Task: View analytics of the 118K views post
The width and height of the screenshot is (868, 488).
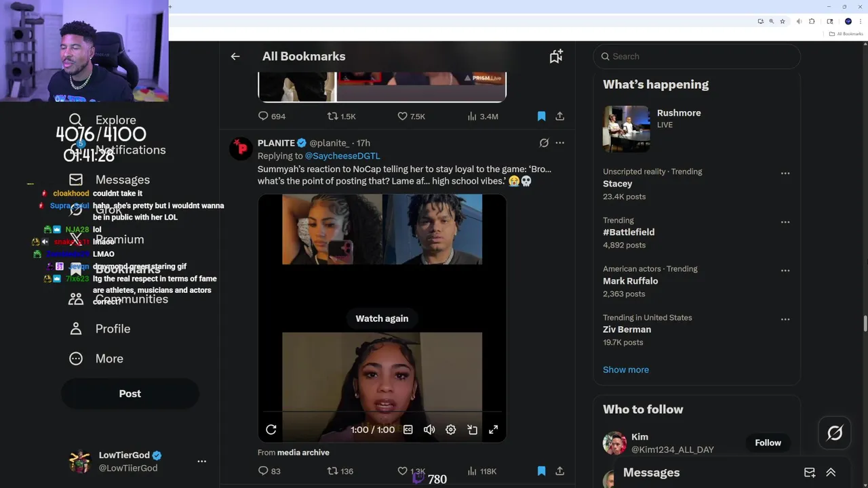Action: coord(482,471)
